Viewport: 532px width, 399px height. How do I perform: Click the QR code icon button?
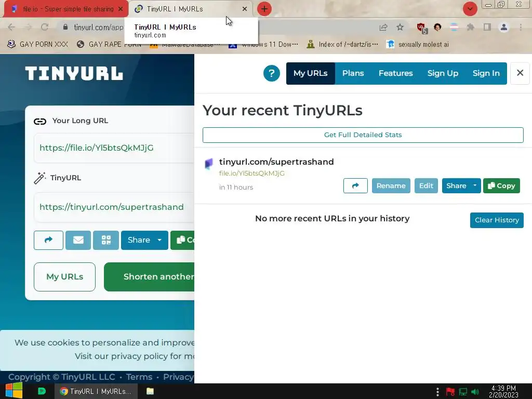[x=106, y=240]
